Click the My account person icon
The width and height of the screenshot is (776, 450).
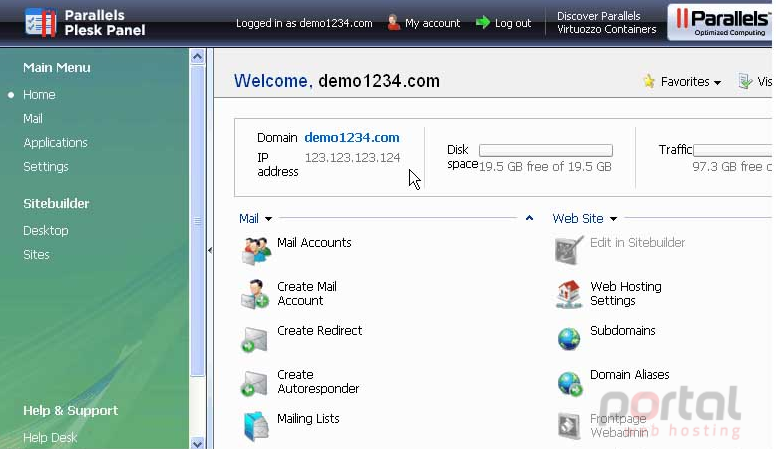(x=394, y=23)
